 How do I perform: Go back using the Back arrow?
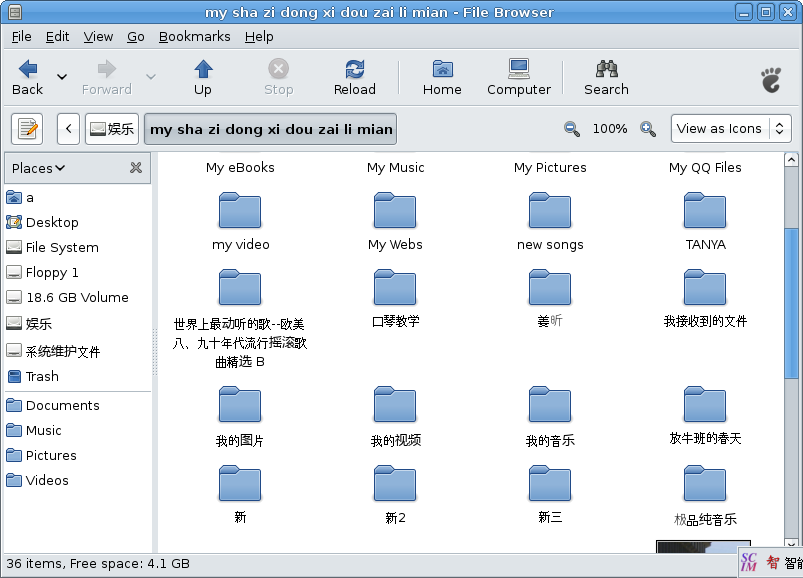(x=28, y=77)
